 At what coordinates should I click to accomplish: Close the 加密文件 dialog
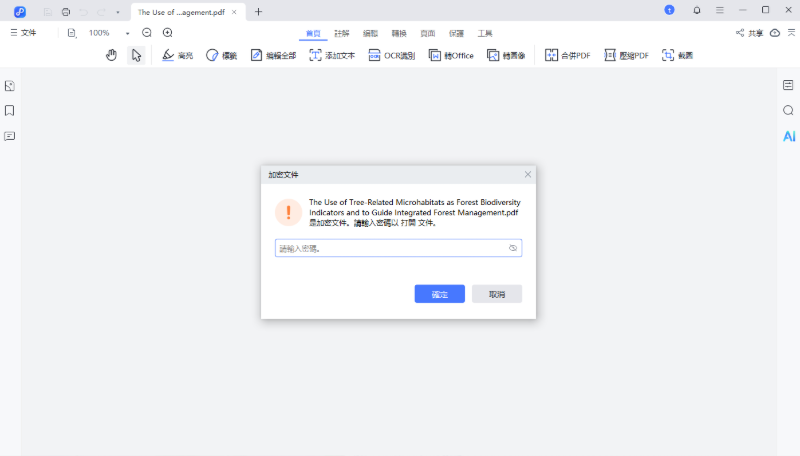pyautogui.click(x=527, y=174)
